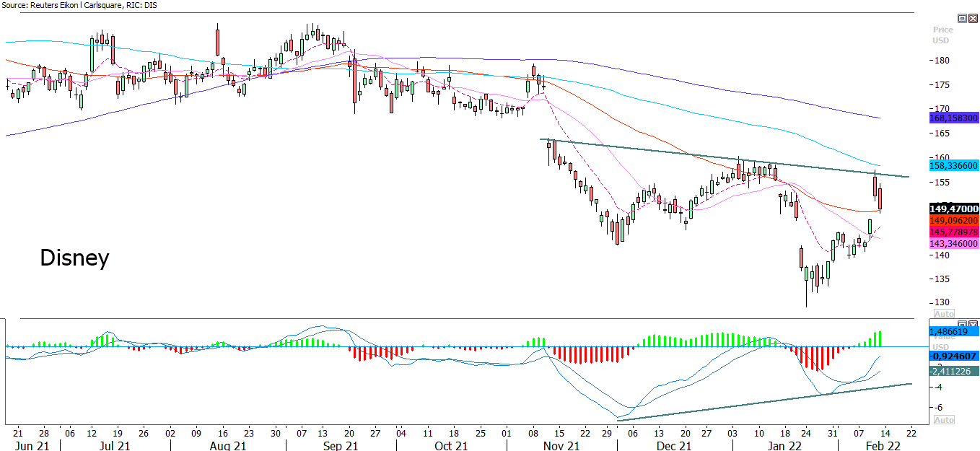Viewport: 980px width, 451px height.
Task: Click the Jun 21 month label
Action: (x=31, y=446)
